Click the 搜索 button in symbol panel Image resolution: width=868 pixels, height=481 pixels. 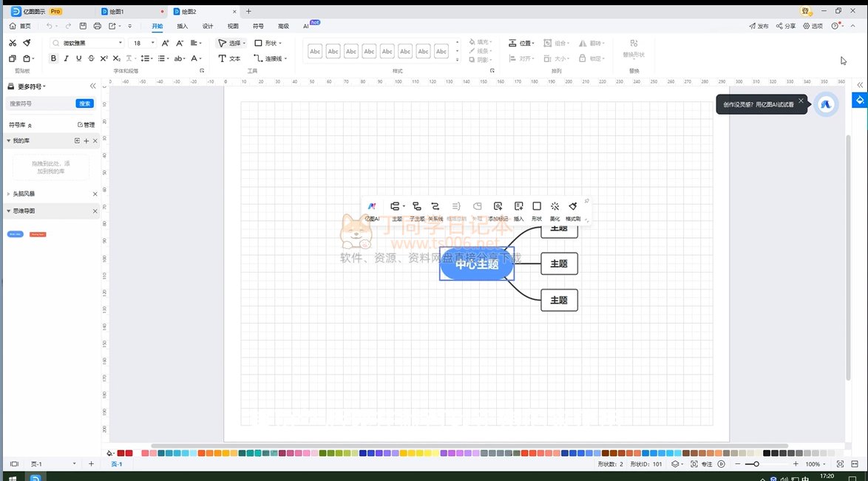(x=85, y=103)
